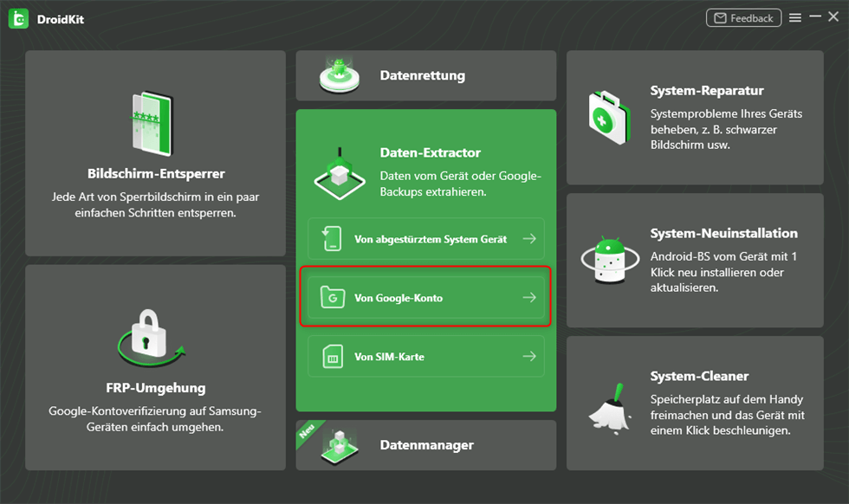Open the System-Cleaner heading
The height and width of the screenshot is (504, 849).
[x=699, y=376]
